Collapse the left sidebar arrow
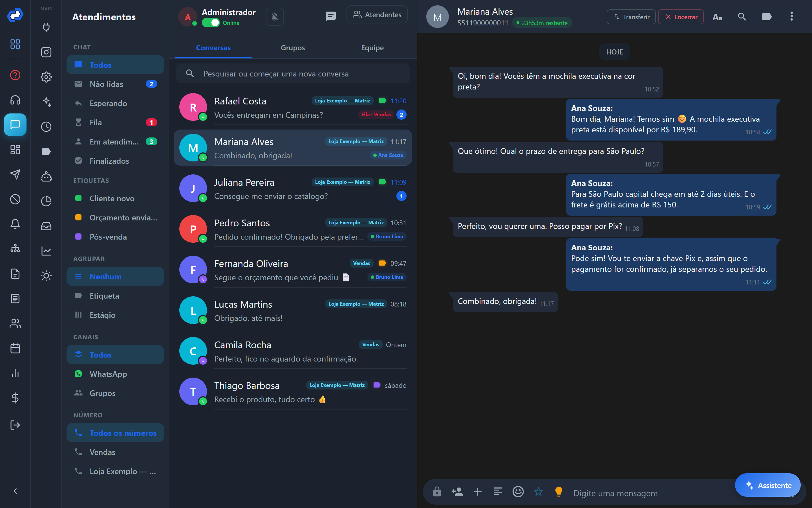Image resolution: width=812 pixels, height=508 pixels. [15, 491]
